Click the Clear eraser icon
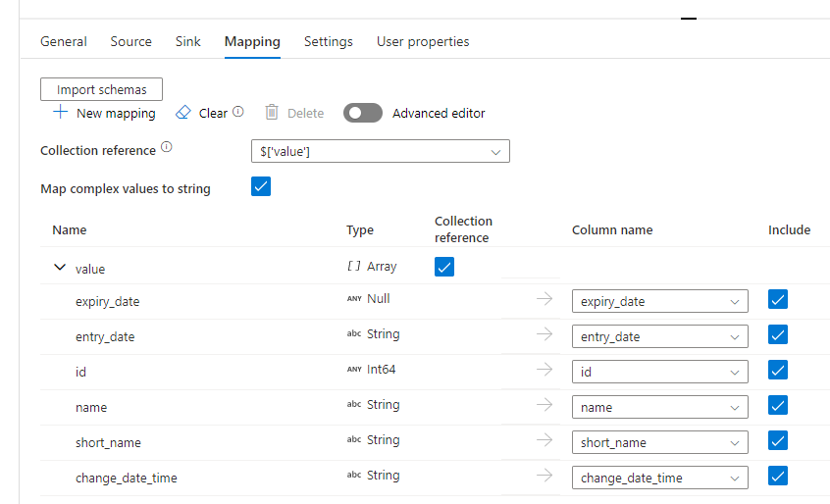This screenshot has height=504, width=830. [182, 113]
